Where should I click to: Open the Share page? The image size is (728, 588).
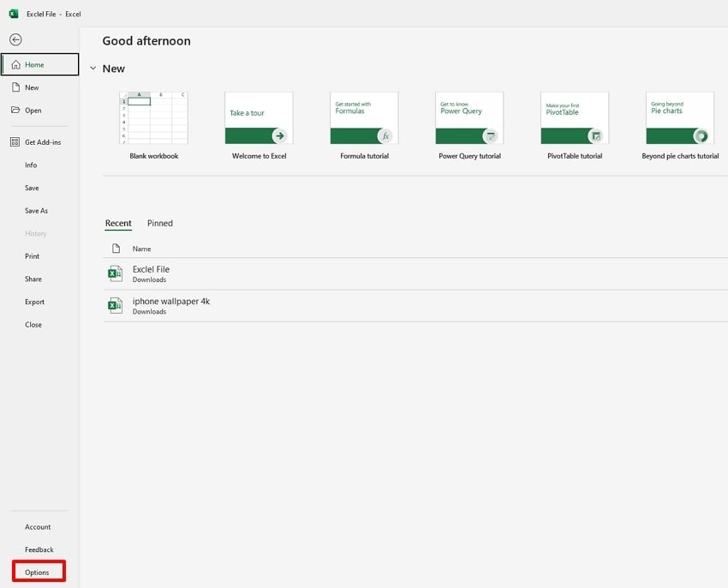[x=33, y=279]
